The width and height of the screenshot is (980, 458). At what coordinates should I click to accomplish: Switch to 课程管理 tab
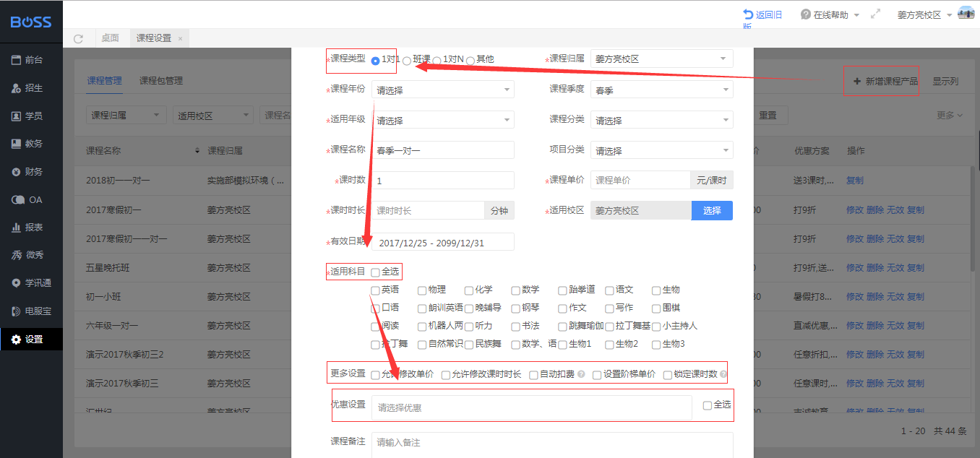pyautogui.click(x=105, y=81)
